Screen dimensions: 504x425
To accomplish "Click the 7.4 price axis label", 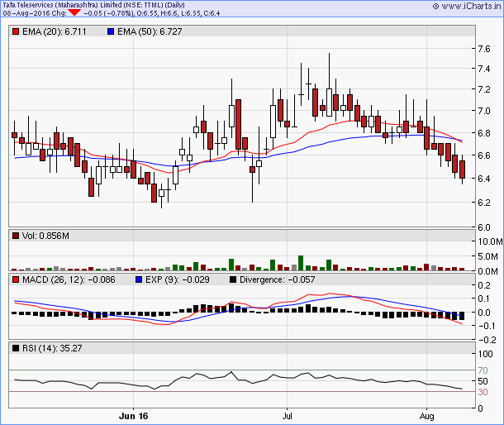I will [x=483, y=69].
